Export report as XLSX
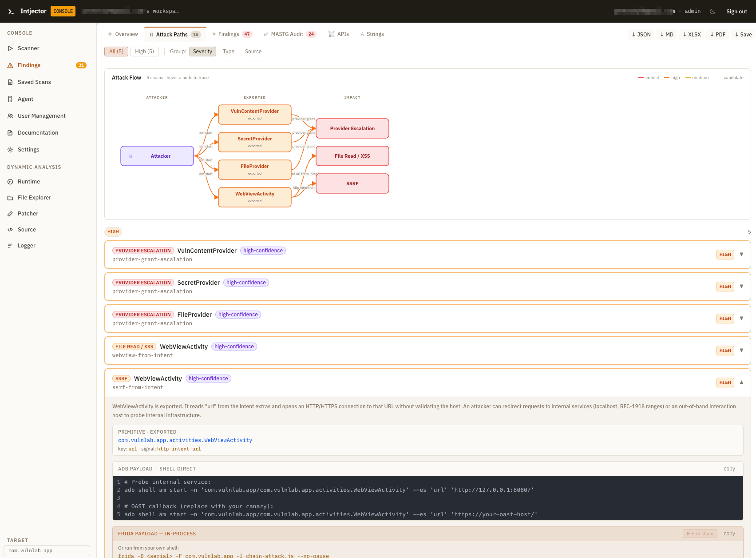 pos(692,34)
